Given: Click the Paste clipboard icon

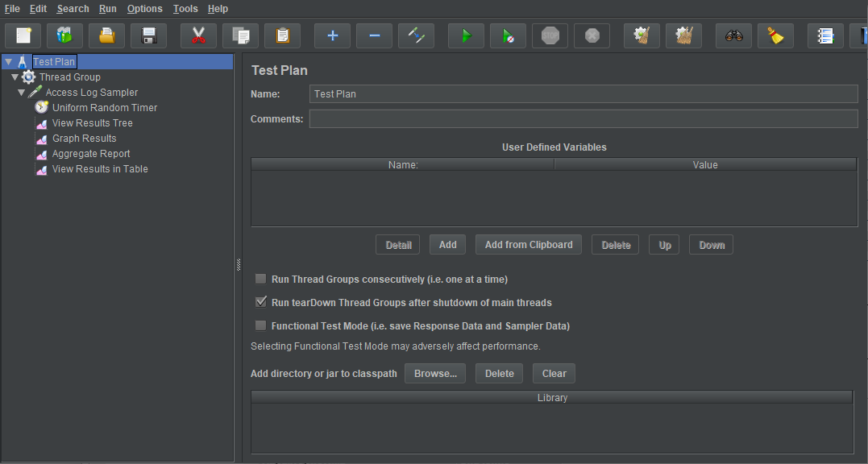Looking at the screenshot, I should (282, 36).
